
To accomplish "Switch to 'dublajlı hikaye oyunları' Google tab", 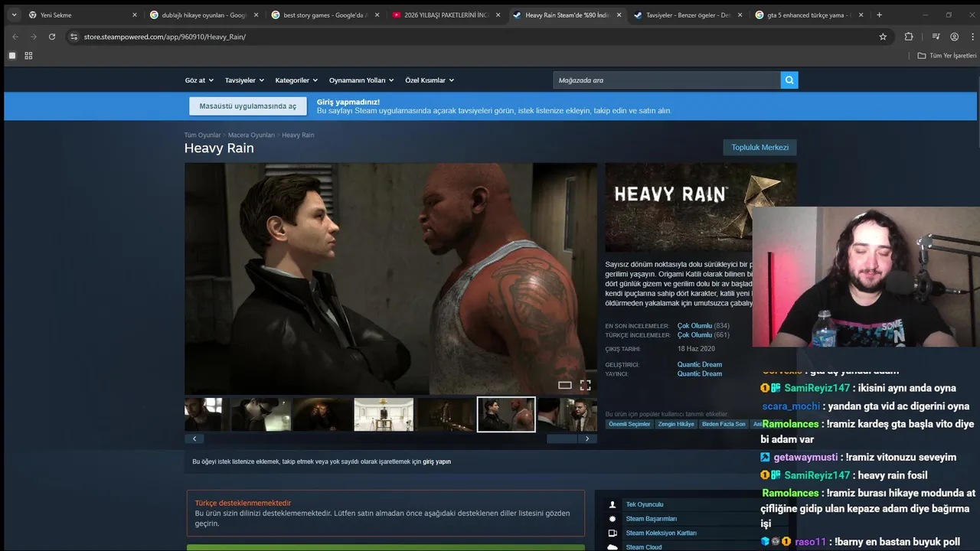I will click(x=203, y=15).
